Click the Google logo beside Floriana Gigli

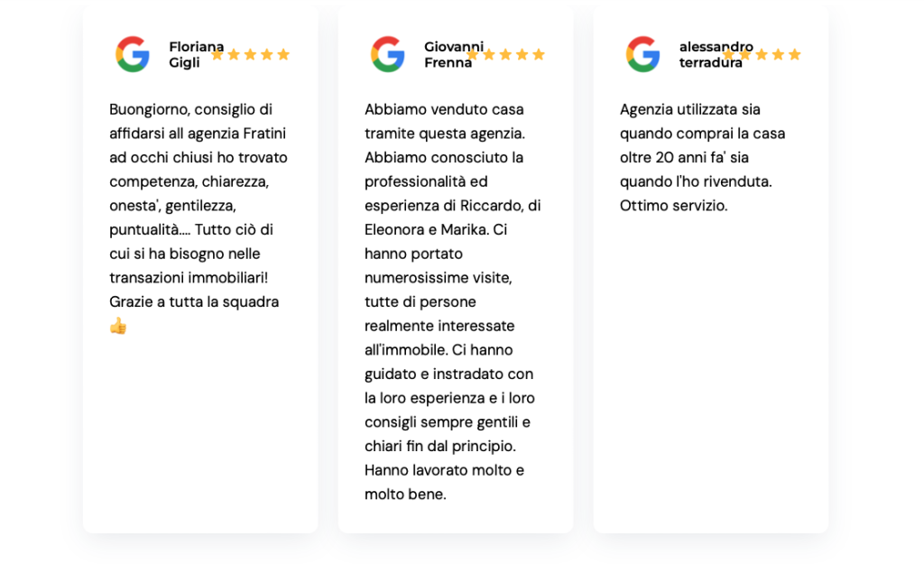[x=133, y=54]
